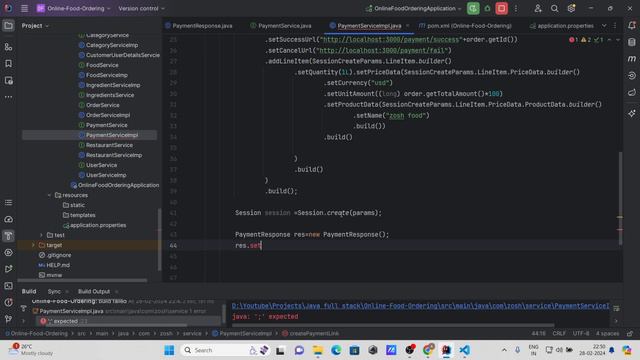640x360 pixels.
Task: Open the Database tool window
Action: (632, 42)
